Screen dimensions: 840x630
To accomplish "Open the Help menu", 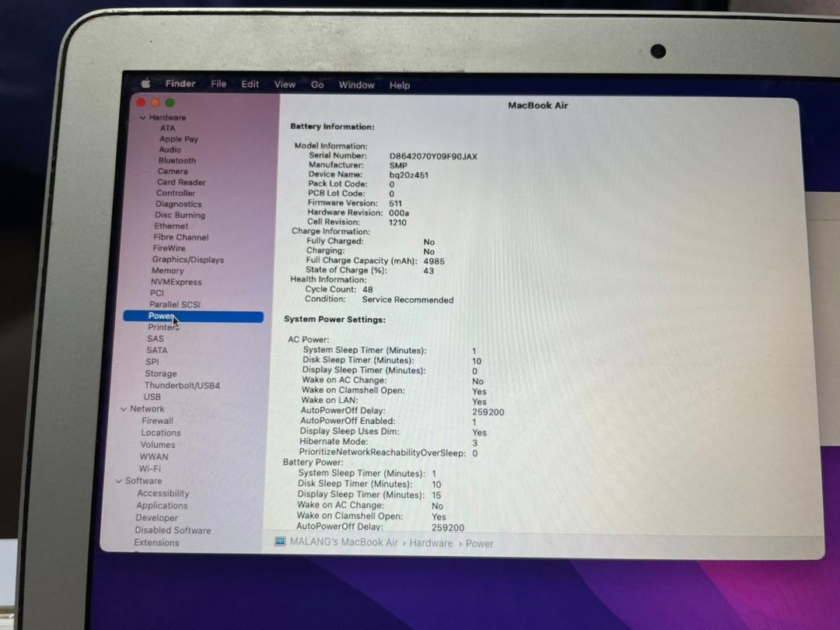I will pos(400,86).
